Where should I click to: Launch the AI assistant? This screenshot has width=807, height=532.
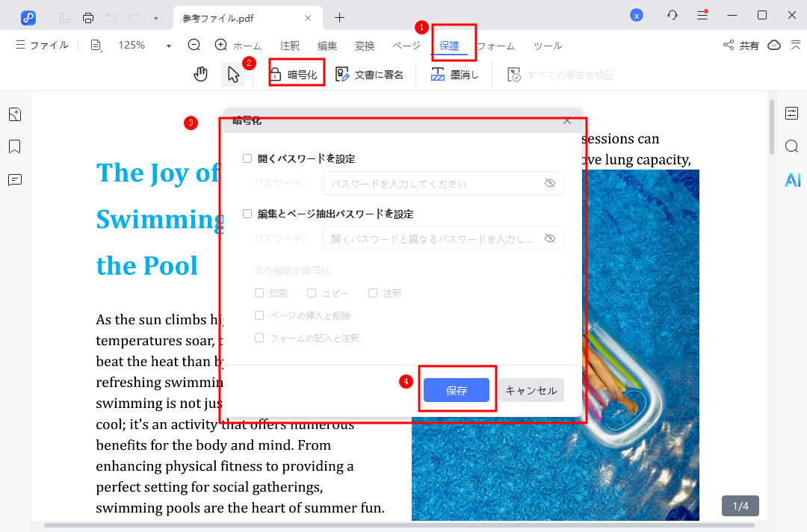pos(792,179)
